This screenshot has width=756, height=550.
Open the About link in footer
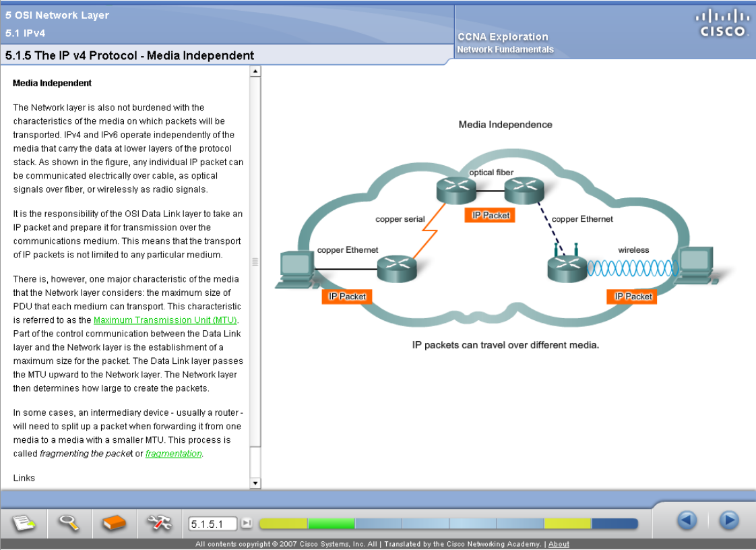coord(559,544)
